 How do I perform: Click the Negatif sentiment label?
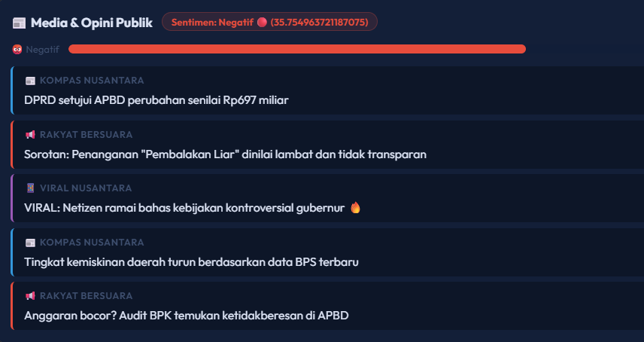42,50
